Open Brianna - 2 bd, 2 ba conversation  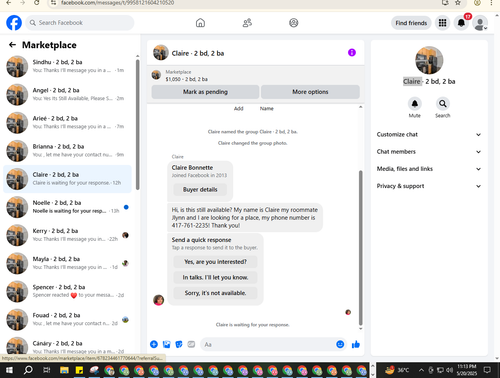point(67,151)
